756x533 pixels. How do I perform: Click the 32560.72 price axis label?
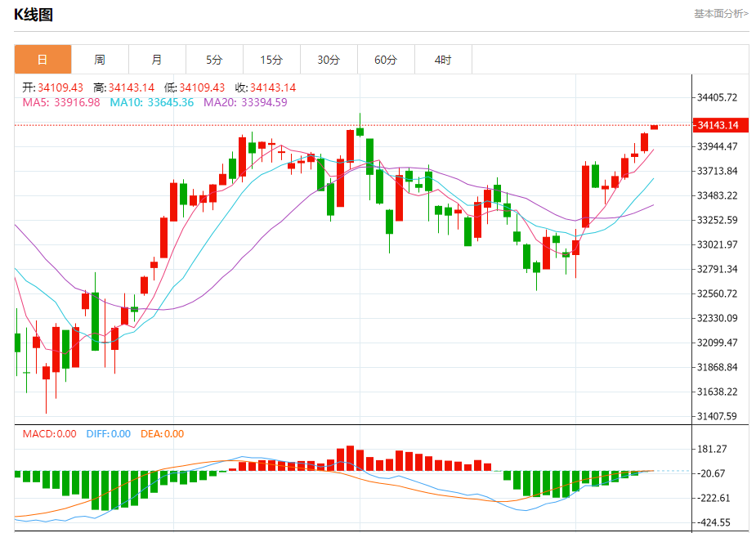point(718,293)
